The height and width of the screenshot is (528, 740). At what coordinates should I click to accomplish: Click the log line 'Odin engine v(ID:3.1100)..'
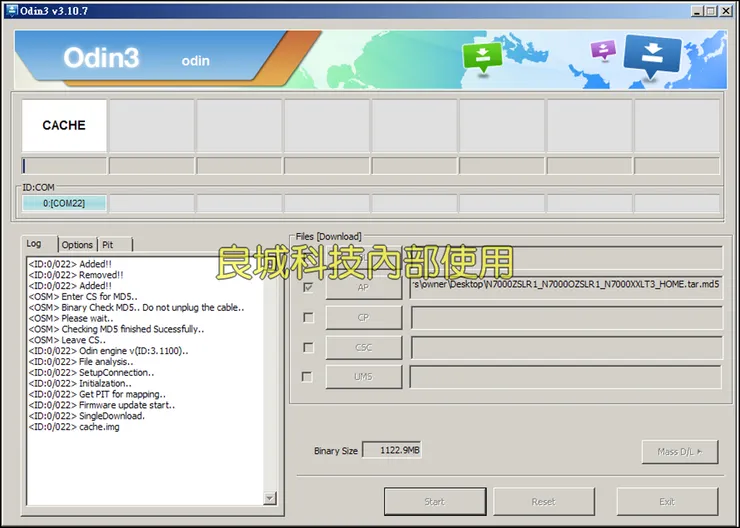tap(108, 351)
